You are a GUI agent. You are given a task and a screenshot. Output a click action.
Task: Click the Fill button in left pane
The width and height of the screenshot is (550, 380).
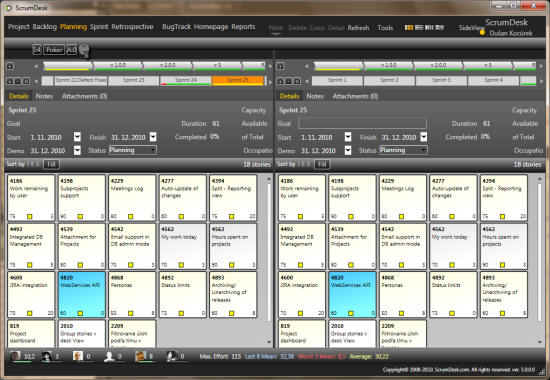pyautogui.click(x=51, y=164)
